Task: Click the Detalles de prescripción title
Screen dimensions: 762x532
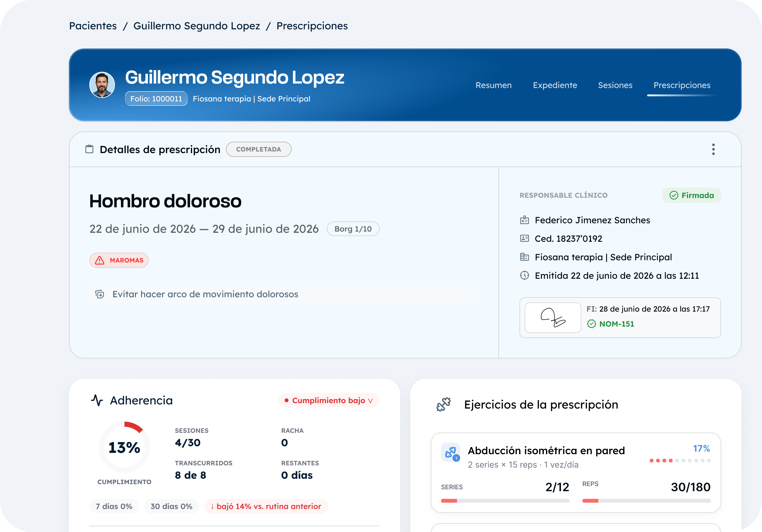Action: pos(160,150)
